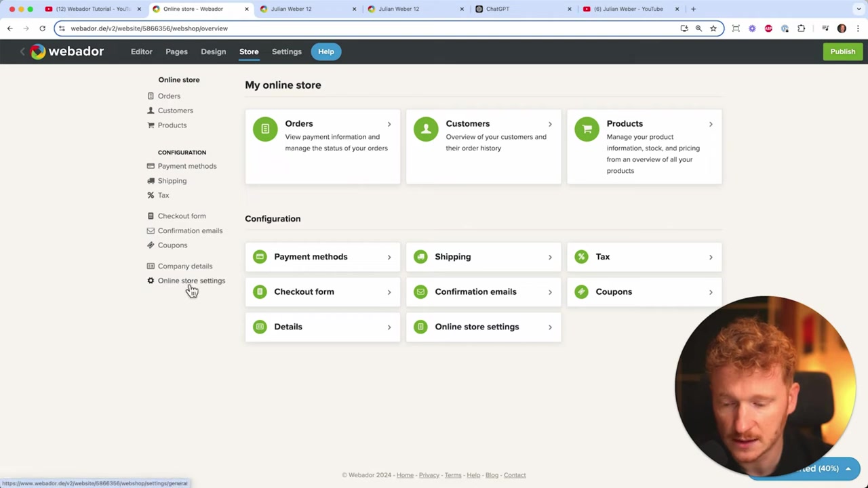Screen dimensions: 868x488
Task: Click the green Publish button
Action: point(843,52)
